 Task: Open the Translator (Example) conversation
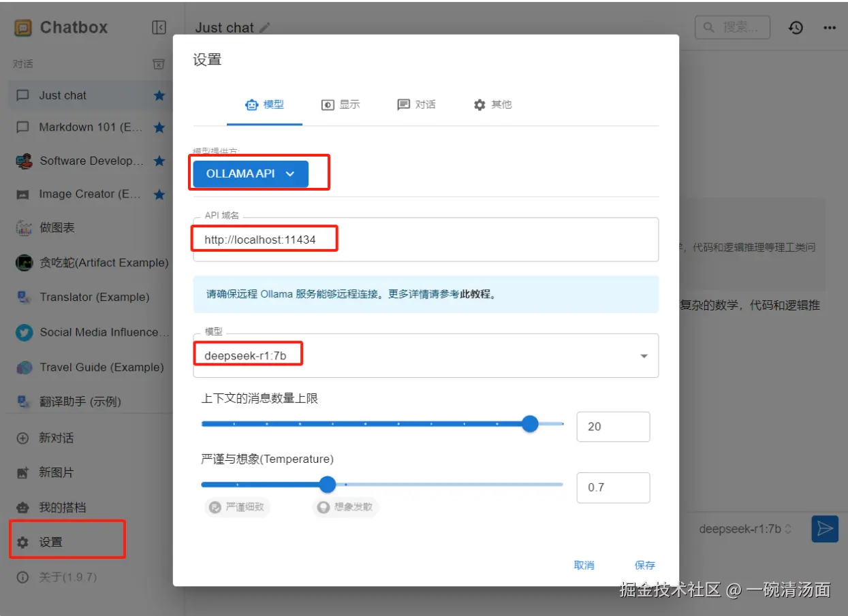(91, 297)
